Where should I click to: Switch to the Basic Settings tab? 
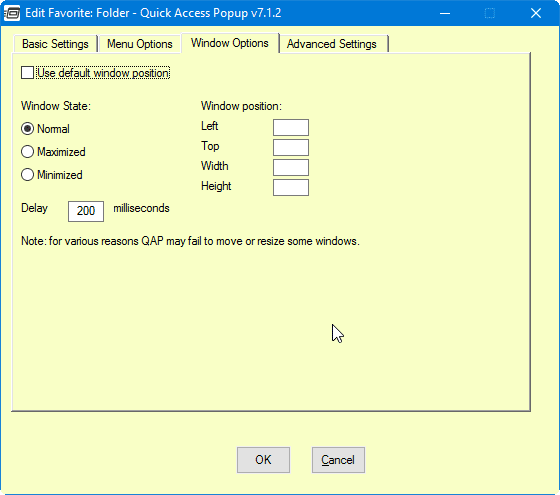(55, 44)
